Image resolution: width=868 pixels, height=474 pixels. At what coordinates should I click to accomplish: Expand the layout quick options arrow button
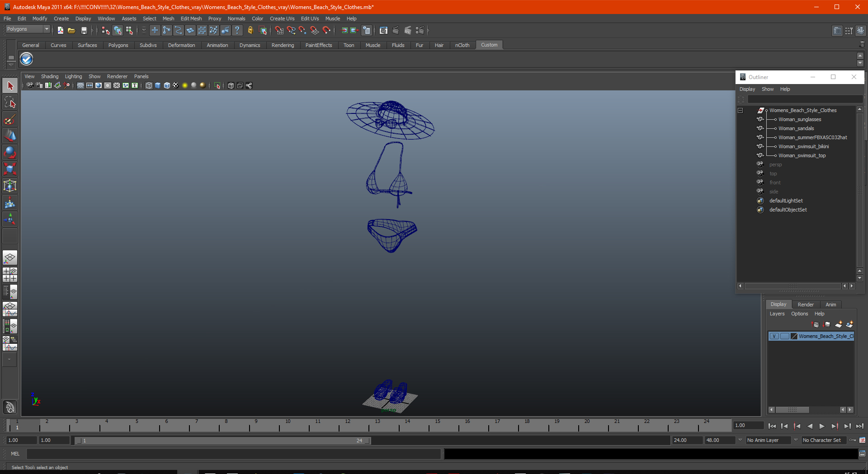tap(10, 360)
